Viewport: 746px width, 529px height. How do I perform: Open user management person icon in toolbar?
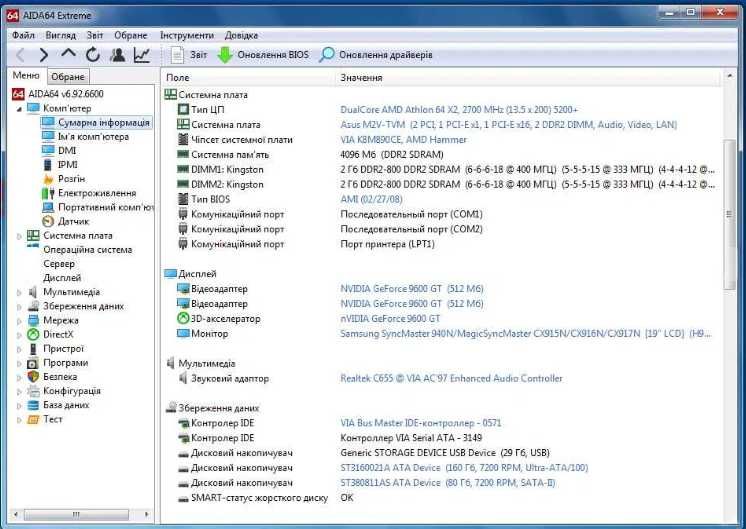118,55
